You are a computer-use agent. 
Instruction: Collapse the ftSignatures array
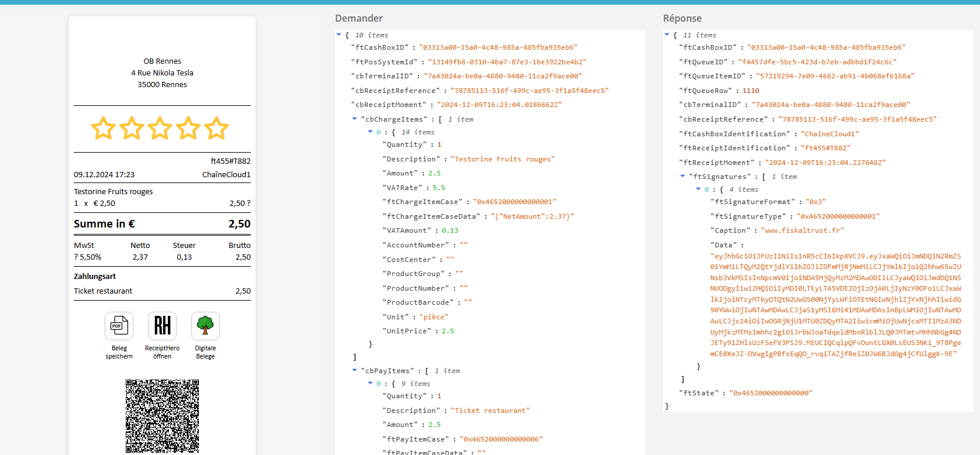(682, 176)
